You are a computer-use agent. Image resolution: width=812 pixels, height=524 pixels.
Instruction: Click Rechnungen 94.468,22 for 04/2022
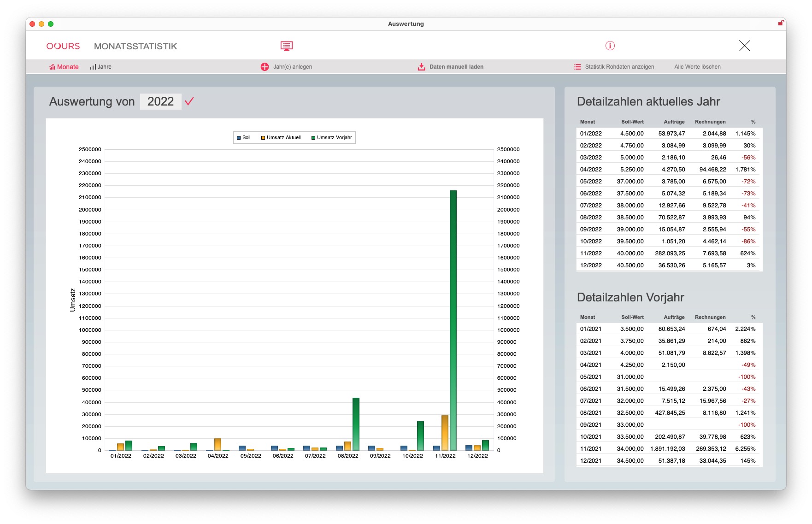coord(712,170)
